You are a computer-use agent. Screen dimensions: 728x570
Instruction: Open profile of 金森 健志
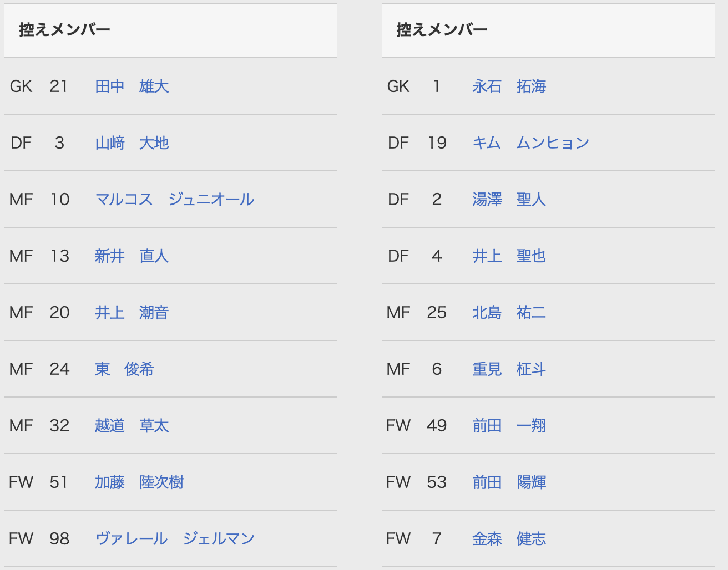[509, 539]
